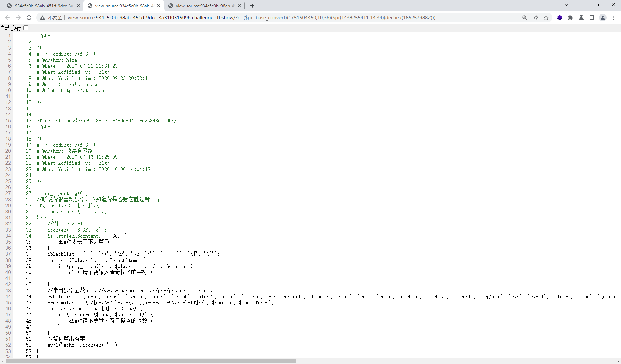
Task: Click the horizontal scrollbar thumb
Action: pyautogui.click(x=151, y=361)
